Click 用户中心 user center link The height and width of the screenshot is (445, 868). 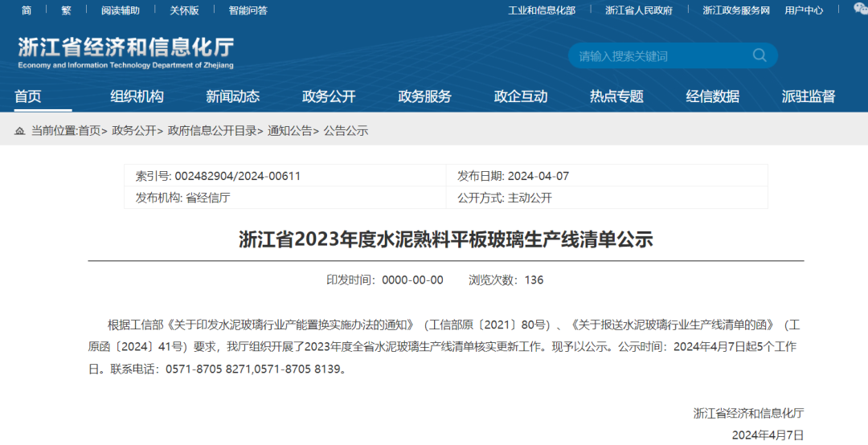(804, 10)
